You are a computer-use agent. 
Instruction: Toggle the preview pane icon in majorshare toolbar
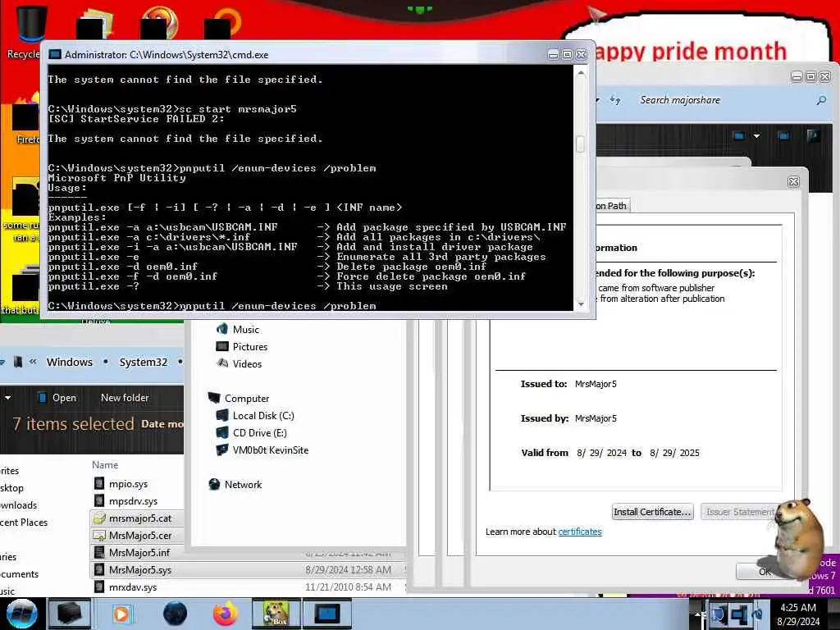(x=783, y=136)
